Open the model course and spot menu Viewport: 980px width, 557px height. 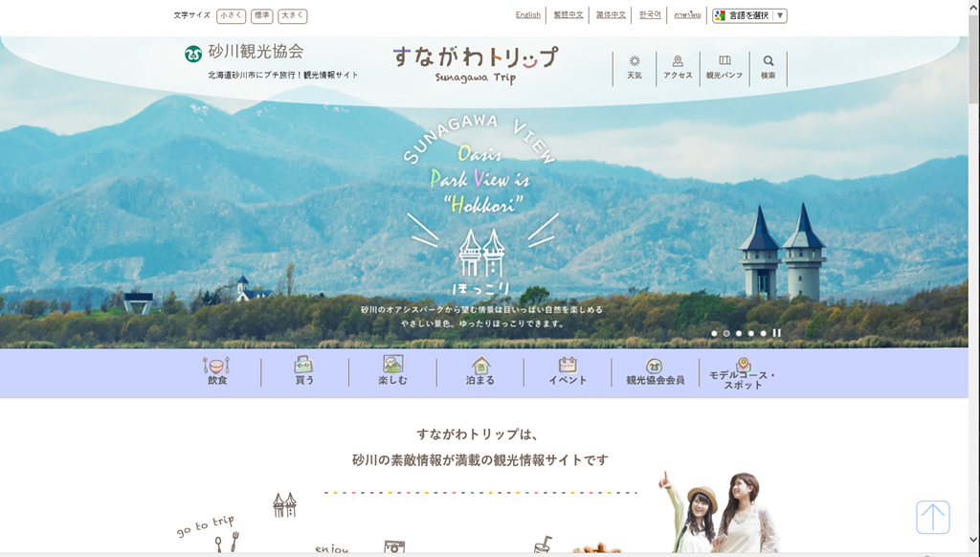point(743,372)
